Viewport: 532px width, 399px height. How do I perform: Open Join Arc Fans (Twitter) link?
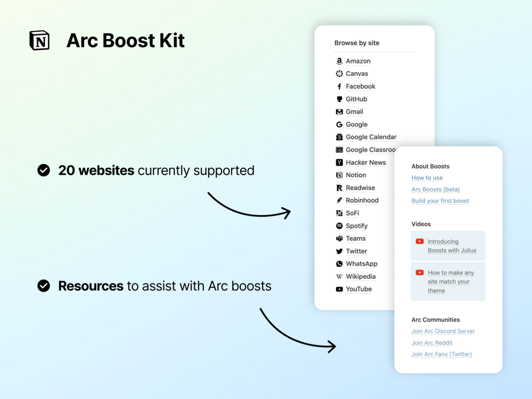[441, 354]
